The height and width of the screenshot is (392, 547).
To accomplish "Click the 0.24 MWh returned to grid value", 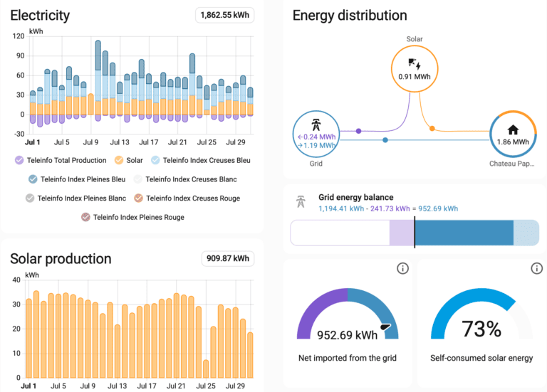I will 316,137.
